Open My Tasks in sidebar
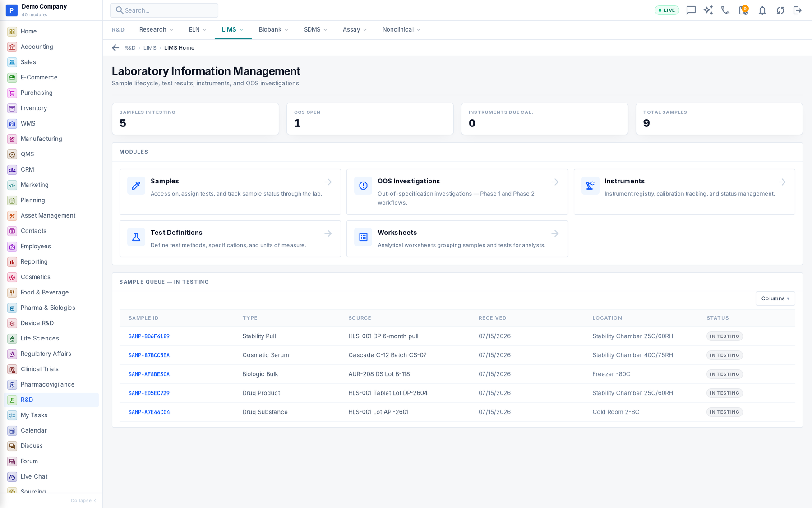This screenshot has height=508, width=812. 51,415
